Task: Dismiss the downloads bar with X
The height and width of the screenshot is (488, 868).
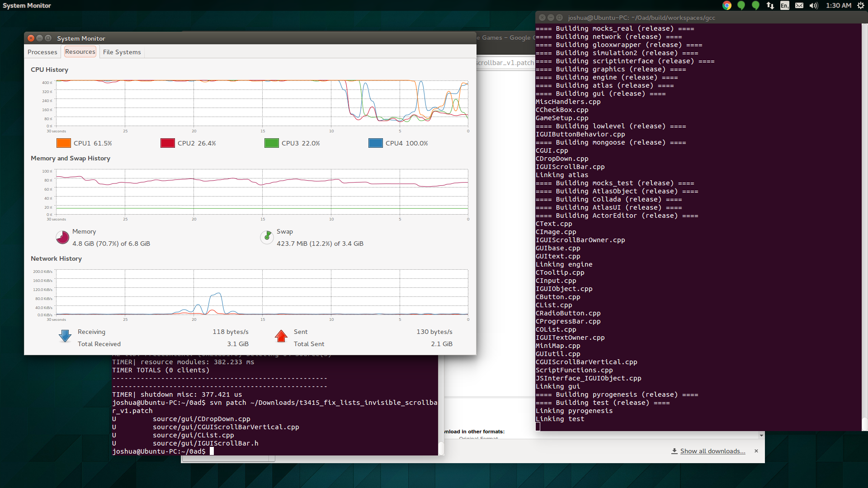Action: (756, 451)
